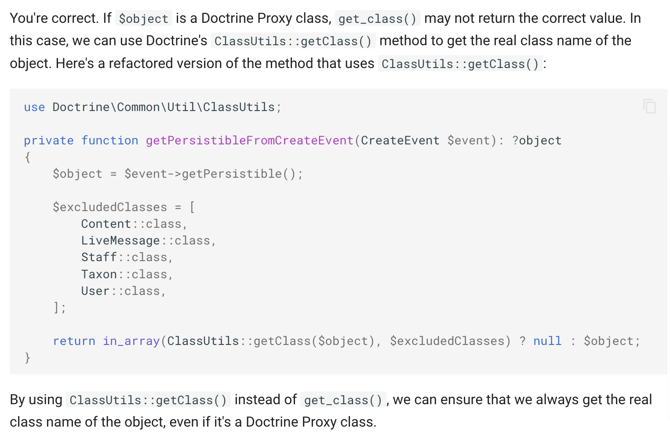
Task: Click the get_class() inline code in first paragraph
Action: click(377, 19)
